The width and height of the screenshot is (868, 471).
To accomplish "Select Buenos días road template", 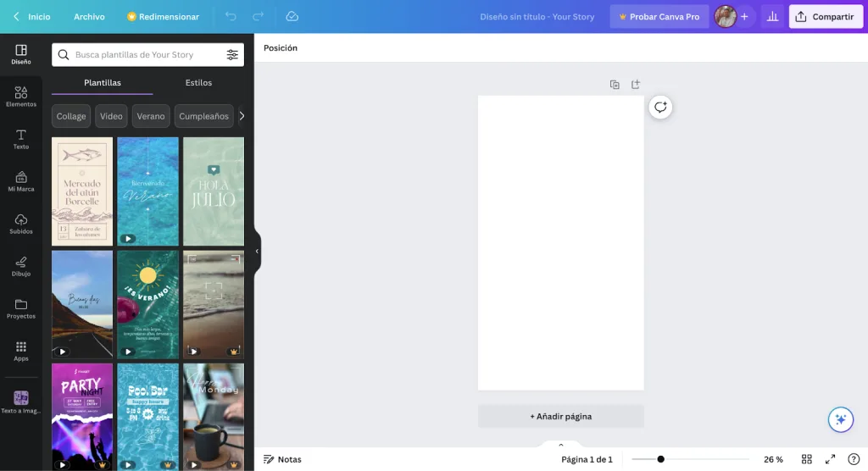I will click(x=82, y=304).
